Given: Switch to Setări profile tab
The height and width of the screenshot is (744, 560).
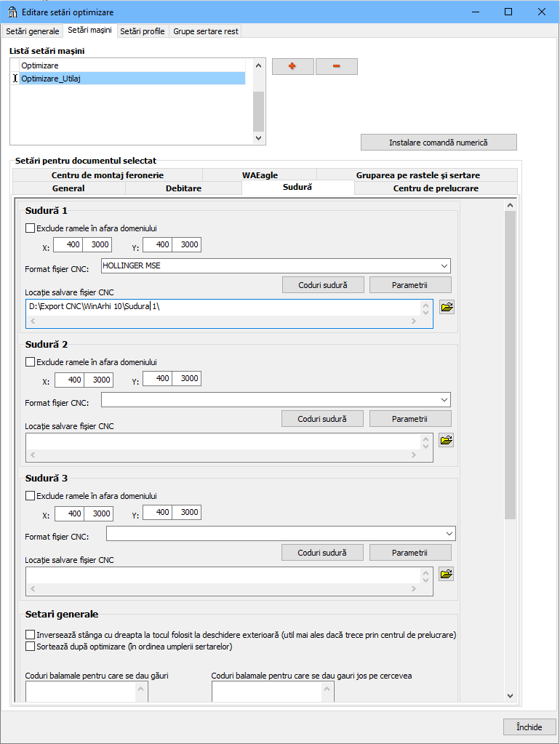Looking at the screenshot, I should (x=143, y=31).
